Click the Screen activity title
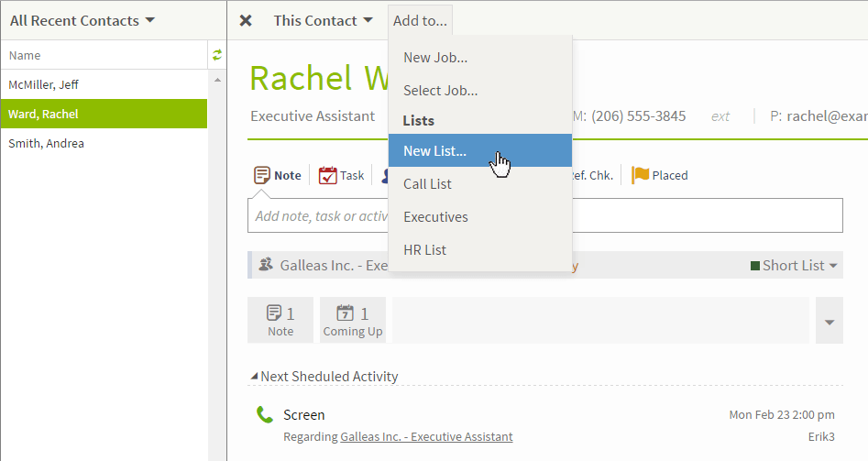The height and width of the screenshot is (461, 868). pos(304,414)
